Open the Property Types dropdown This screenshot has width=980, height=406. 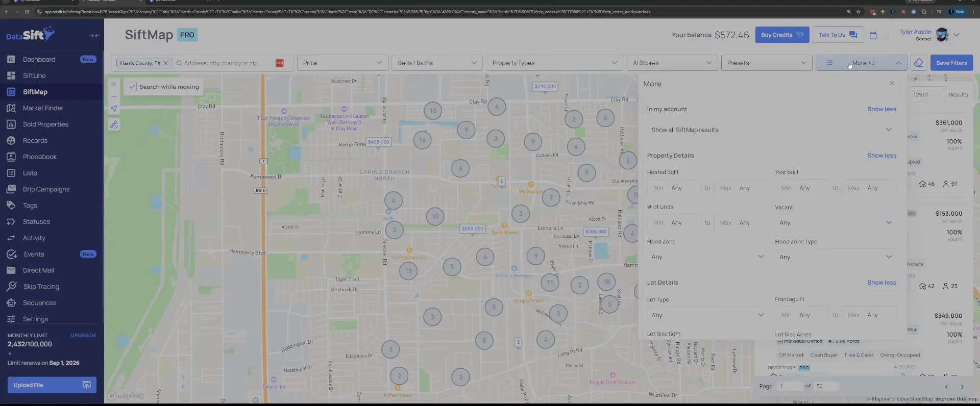coord(554,63)
